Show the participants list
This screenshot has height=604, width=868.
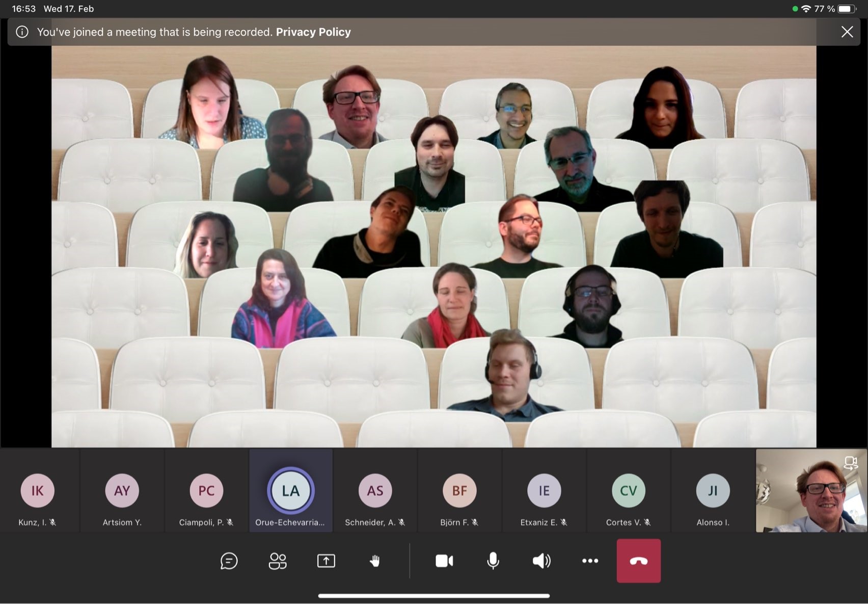[277, 561]
